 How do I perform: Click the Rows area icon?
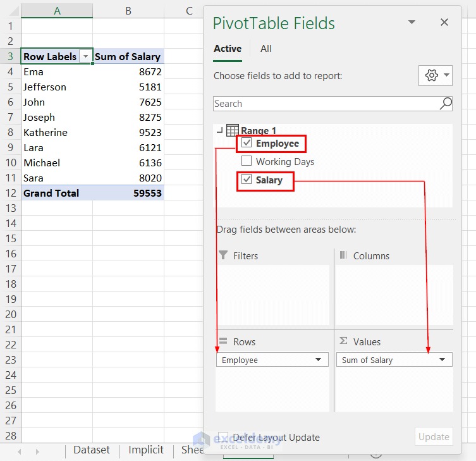[x=223, y=341]
